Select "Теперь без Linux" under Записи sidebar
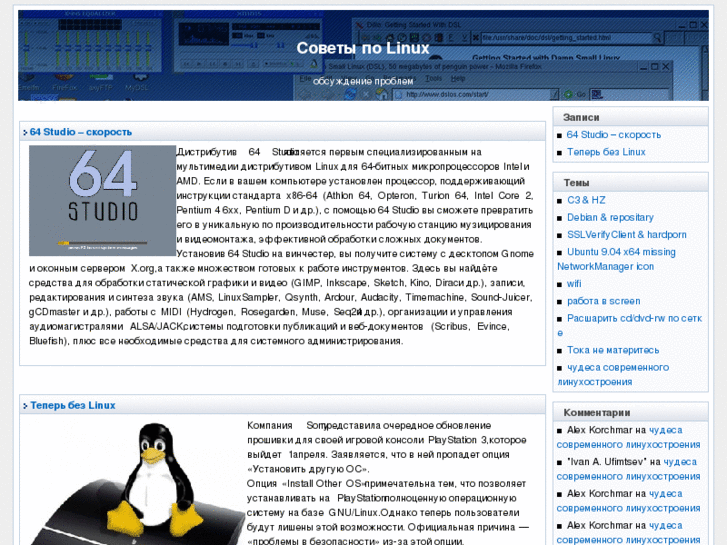Screen dimensions: 727x545 coord(606,152)
